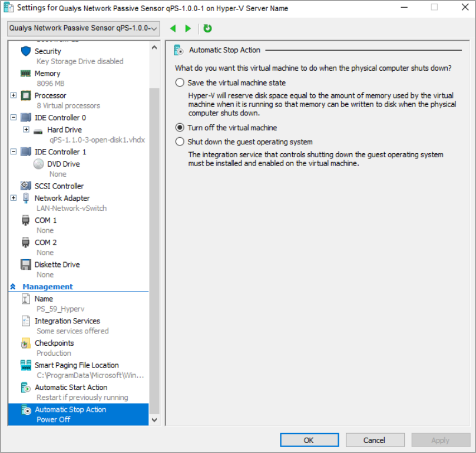Select 'Shut down the guest operating system'
Viewport: 476px width, 453px height.
(x=180, y=142)
